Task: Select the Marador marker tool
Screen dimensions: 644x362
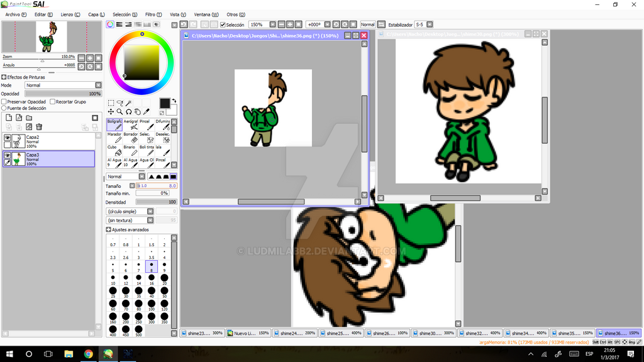Action: coord(114,138)
